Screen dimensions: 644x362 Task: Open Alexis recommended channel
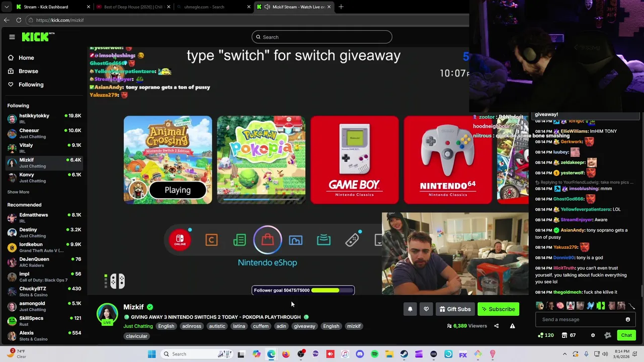[44, 336]
